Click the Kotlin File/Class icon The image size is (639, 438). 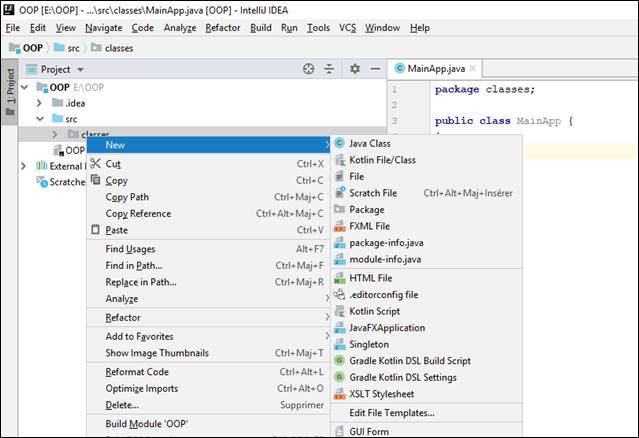coord(339,160)
